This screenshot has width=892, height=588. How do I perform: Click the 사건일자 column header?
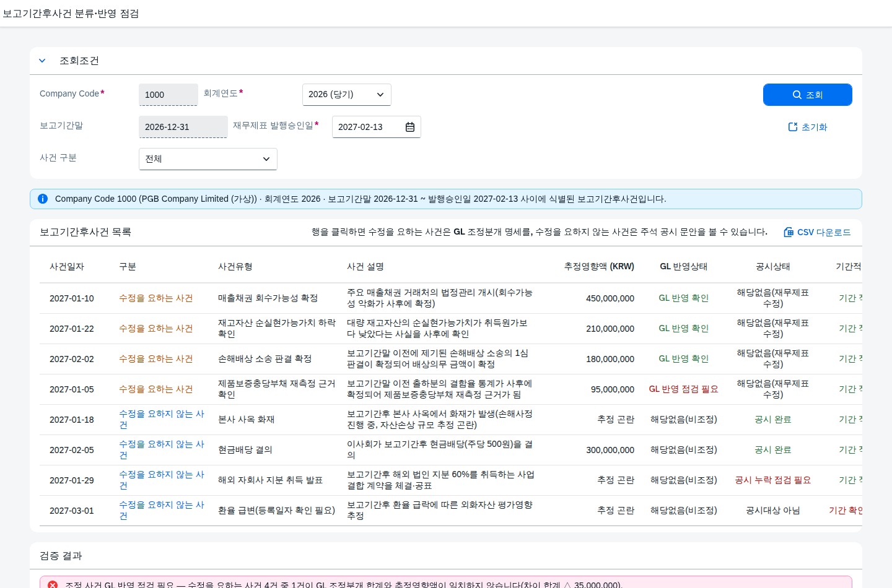[67, 267]
